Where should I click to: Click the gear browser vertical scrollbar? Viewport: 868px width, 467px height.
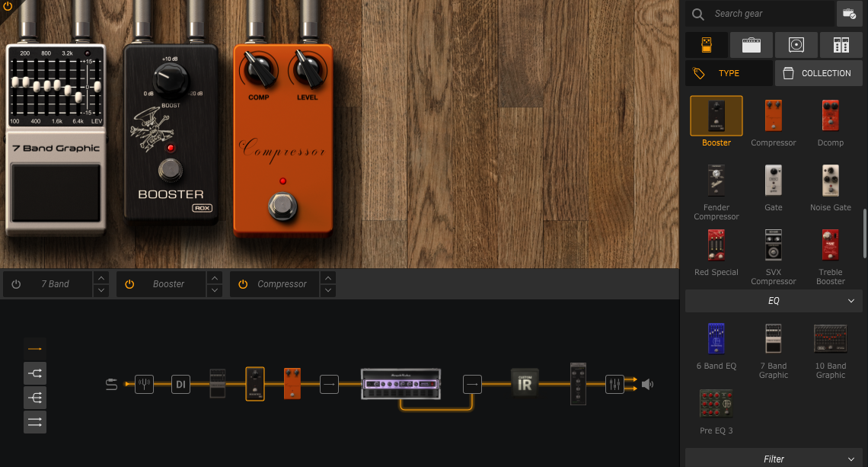865,232
